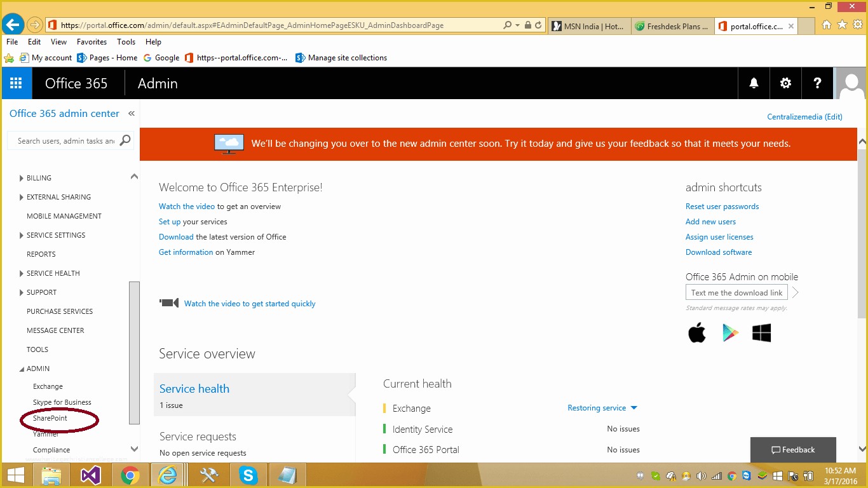The image size is (868, 488).
Task: Click the Apple App Store icon
Action: [697, 333]
